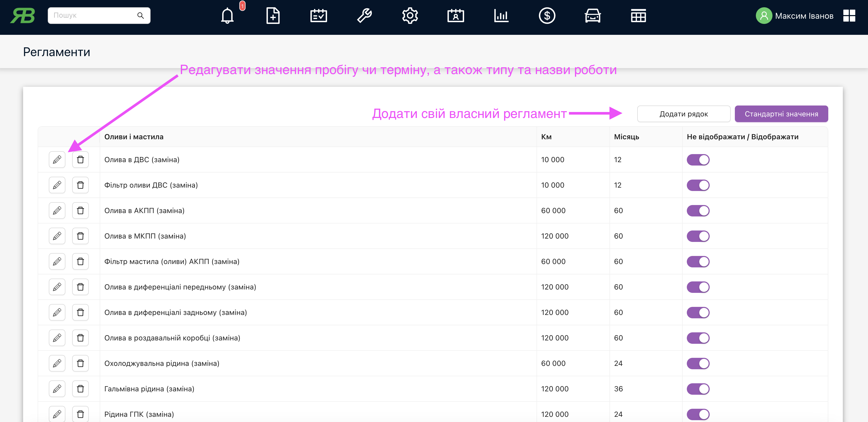
Task: Delete the 'Олива в АКПП (заміна)' row
Action: pyautogui.click(x=80, y=210)
